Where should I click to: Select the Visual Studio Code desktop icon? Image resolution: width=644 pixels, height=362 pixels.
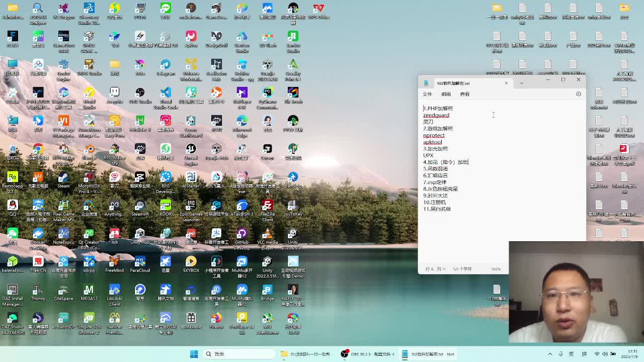tap(166, 98)
